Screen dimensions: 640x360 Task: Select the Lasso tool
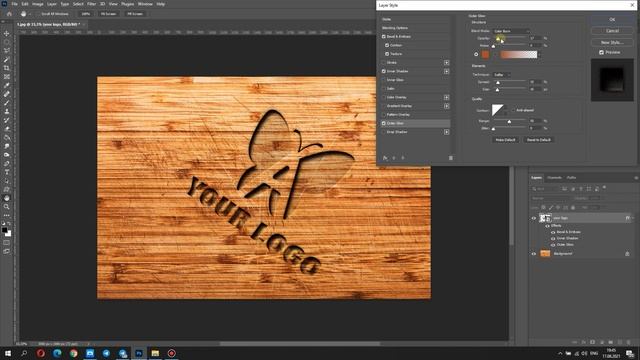pyautogui.click(x=7, y=51)
